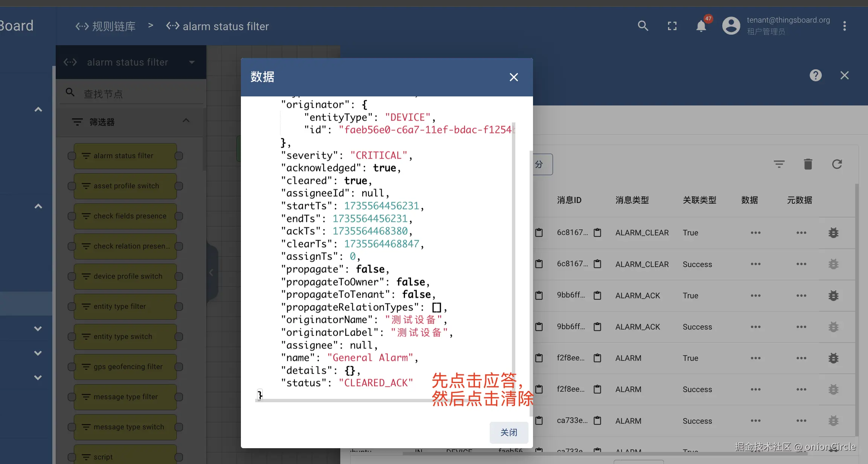Open notifications bell with 47 badge
This screenshot has height=464, width=868.
(x=701, y=26)
